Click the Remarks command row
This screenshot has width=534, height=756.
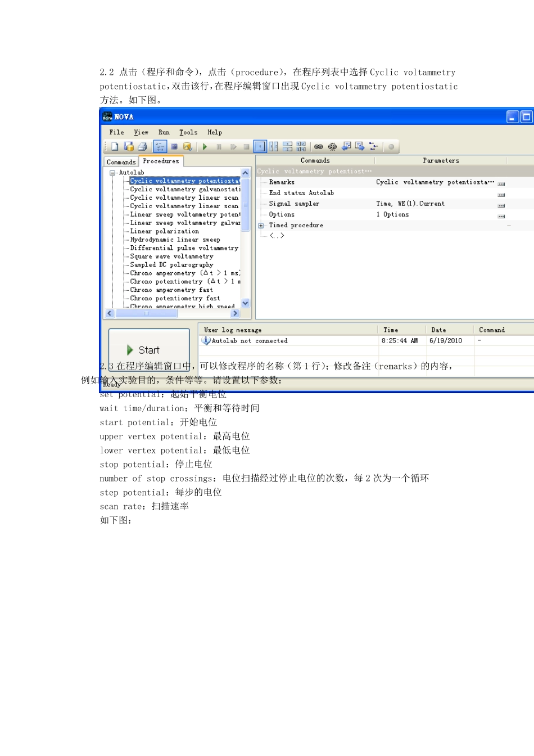tap(282, 182)
